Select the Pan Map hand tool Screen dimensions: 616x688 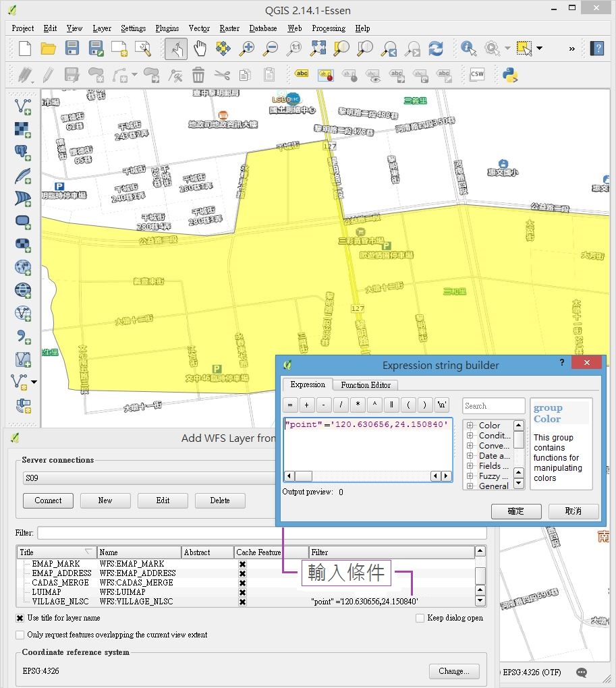point(200,49)
